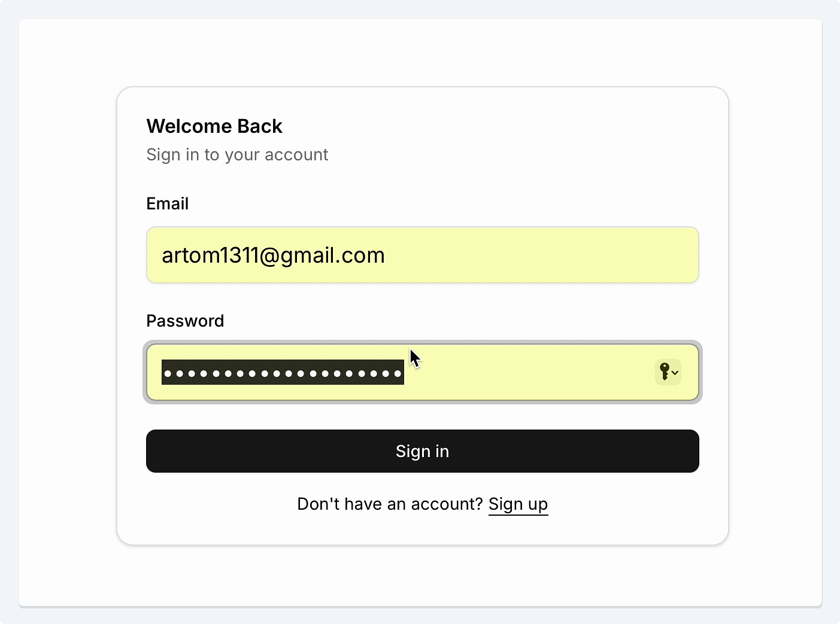The height and width of the screenshot is (624, 840).
Task: Click the Email field label
Action: click(168, 204)
